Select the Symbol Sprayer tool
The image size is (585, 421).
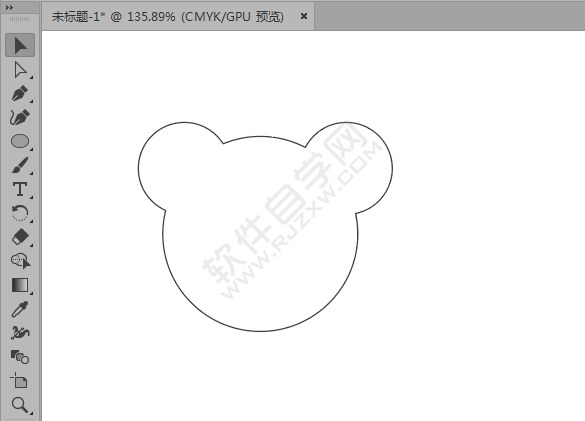click(x=20, y=333)
